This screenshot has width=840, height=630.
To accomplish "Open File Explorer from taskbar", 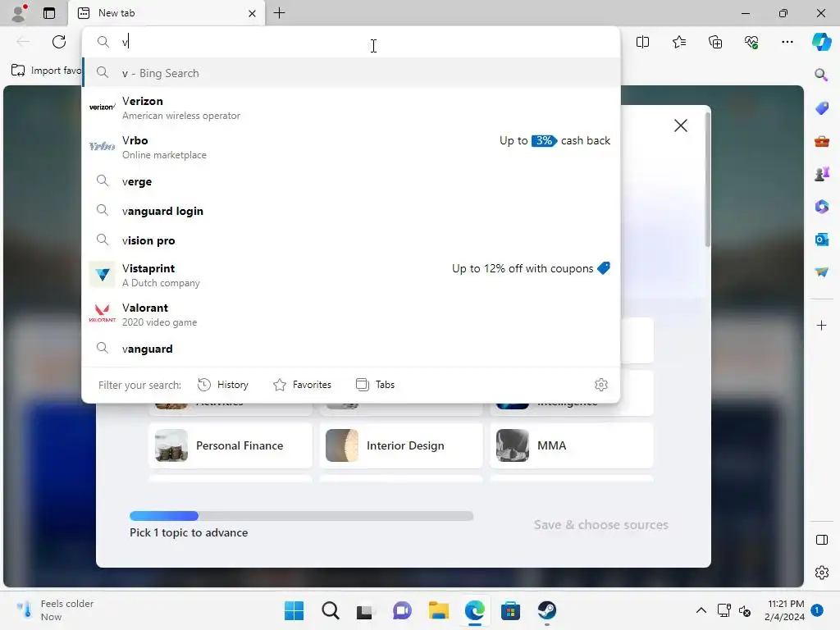I will 438,610.
